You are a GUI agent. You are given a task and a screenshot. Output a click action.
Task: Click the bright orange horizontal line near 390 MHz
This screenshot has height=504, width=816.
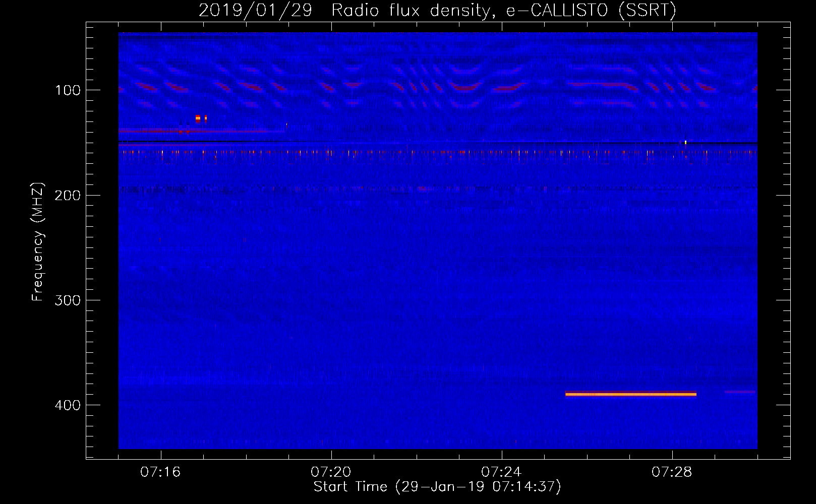(x=631, y=394)
